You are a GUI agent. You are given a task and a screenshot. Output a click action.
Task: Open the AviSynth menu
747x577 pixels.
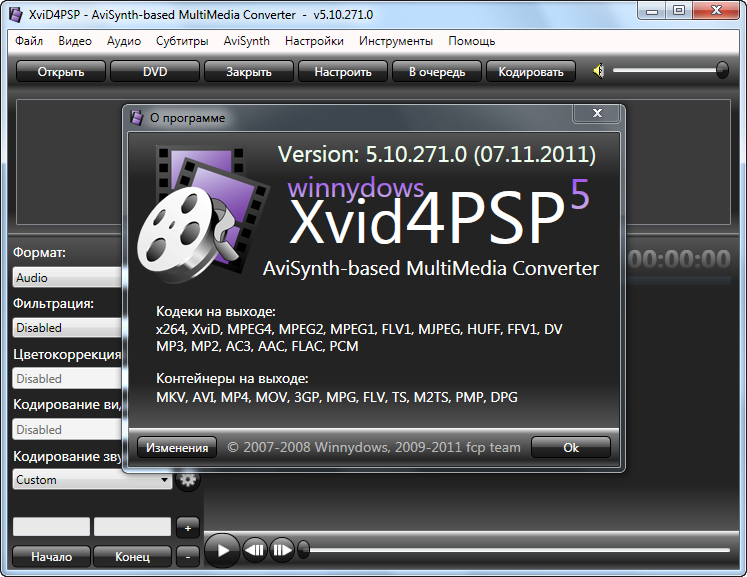coord(246,41)
